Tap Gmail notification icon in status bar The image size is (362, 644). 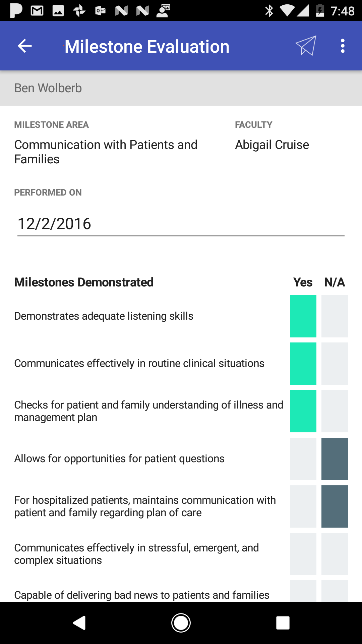[37, 11]
